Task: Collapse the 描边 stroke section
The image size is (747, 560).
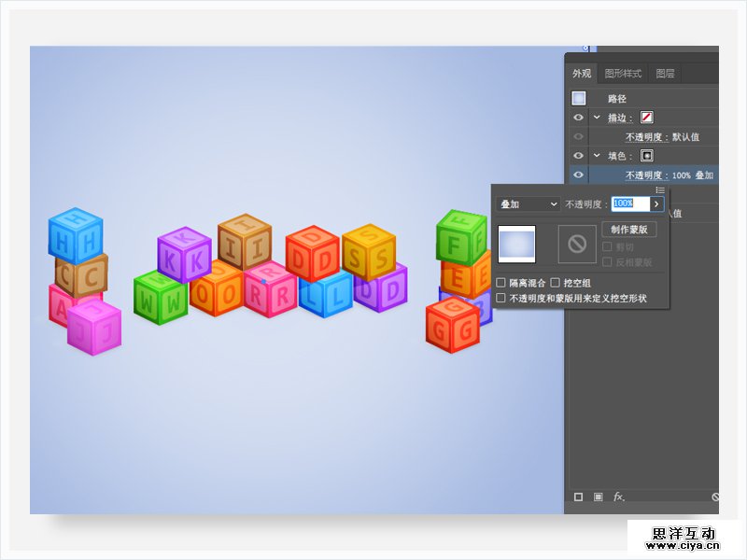Action: point(597,118)
